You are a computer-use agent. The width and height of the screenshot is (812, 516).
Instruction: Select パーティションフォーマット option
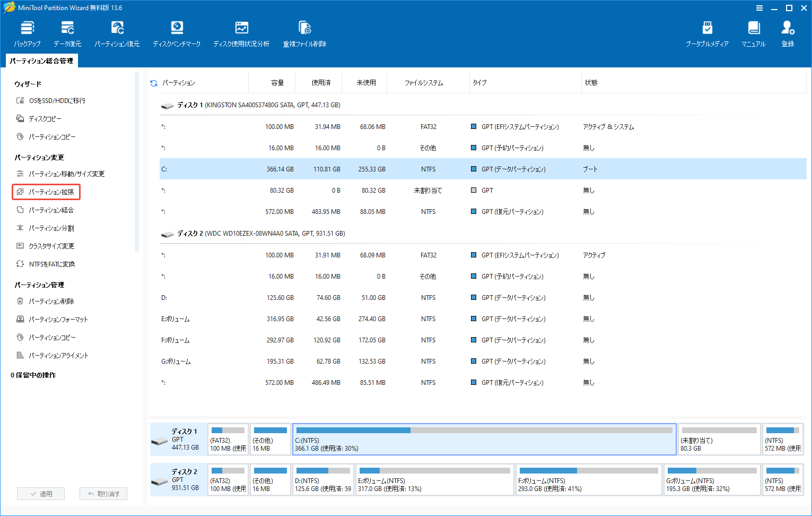tap(56, 319)
